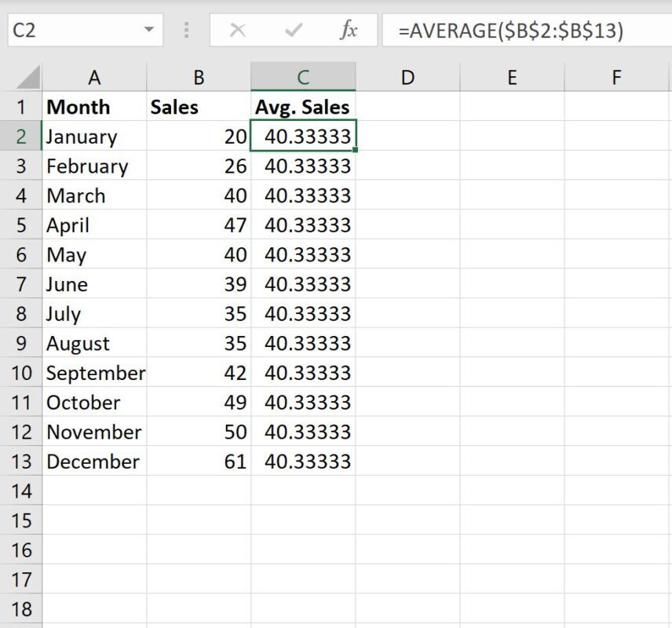The height and width of the screenshot is (628, 672).
Task: Click the fill handle on cell C2
Action: click(356, 150)
